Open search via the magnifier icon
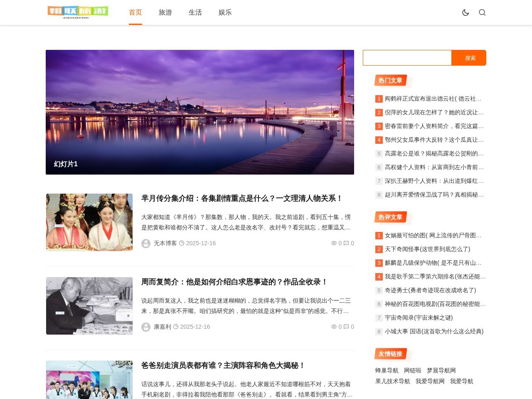This screenshot has width=532, height=399. pyautogui.click(x=482, y=12)
